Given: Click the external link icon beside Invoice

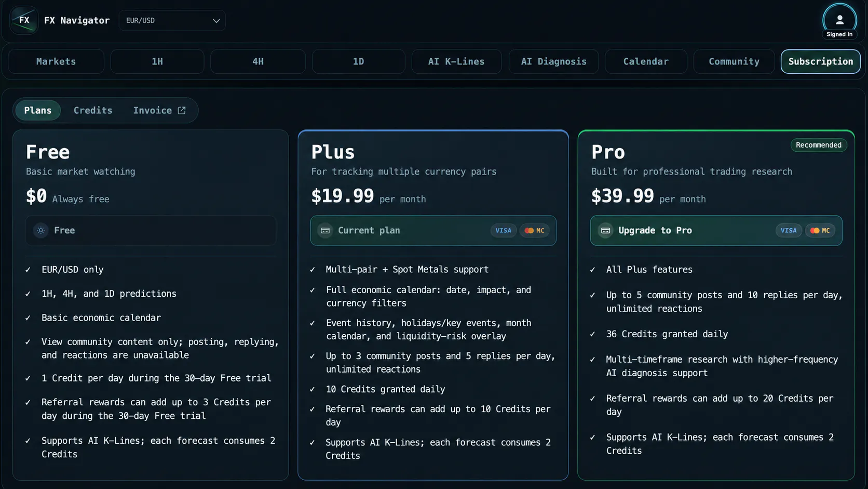Looking at the screenshot, I should (x=182, y=110).
